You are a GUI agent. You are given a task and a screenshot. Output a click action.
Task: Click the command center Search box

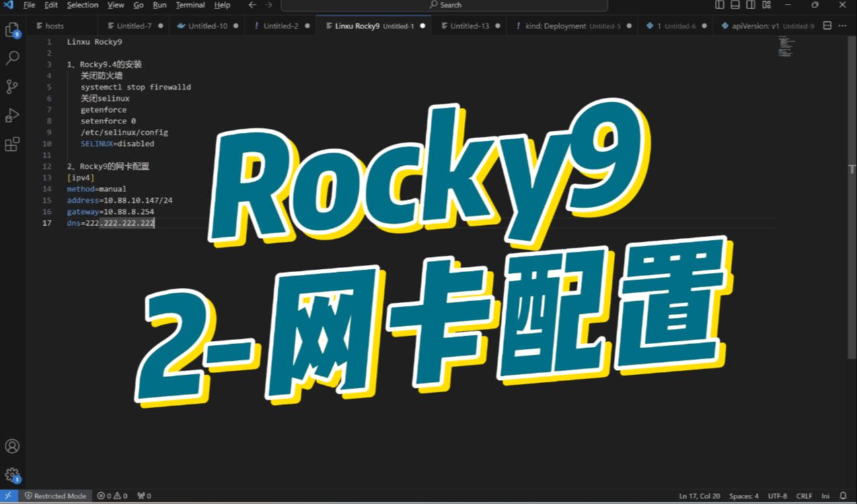click(x=444, y=5)
